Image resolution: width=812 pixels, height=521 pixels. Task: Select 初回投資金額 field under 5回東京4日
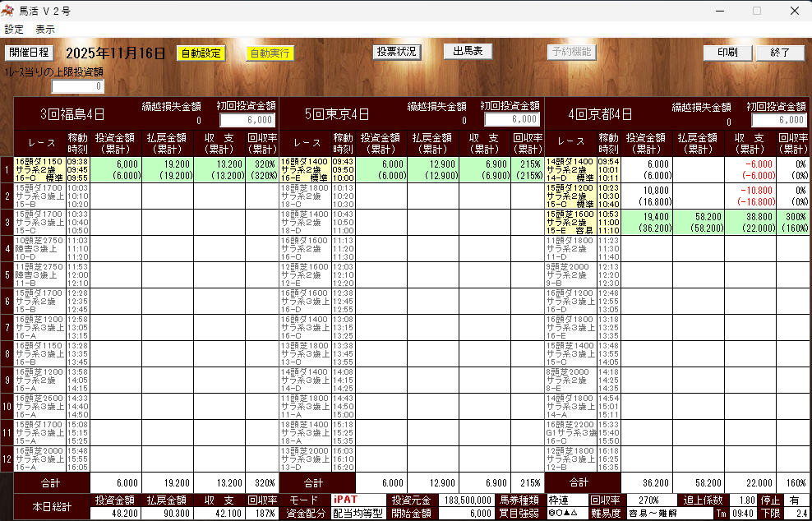coord(511,119)
